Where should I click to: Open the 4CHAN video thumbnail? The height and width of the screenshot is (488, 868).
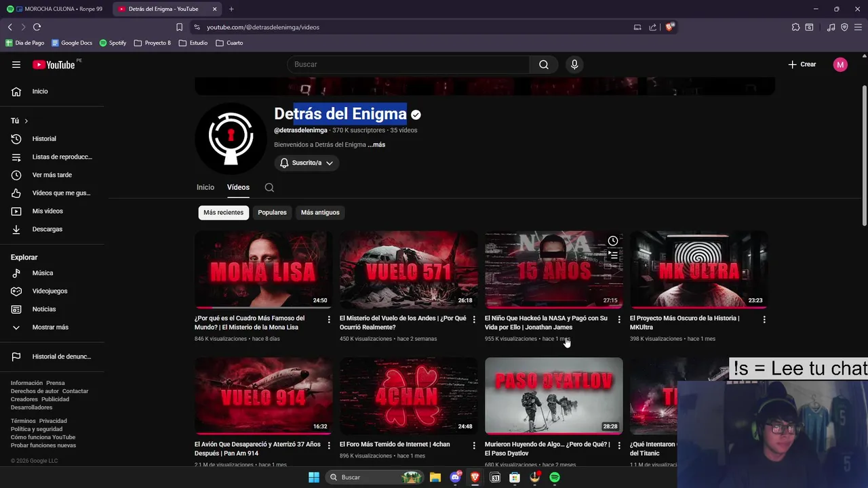[408, 396]
